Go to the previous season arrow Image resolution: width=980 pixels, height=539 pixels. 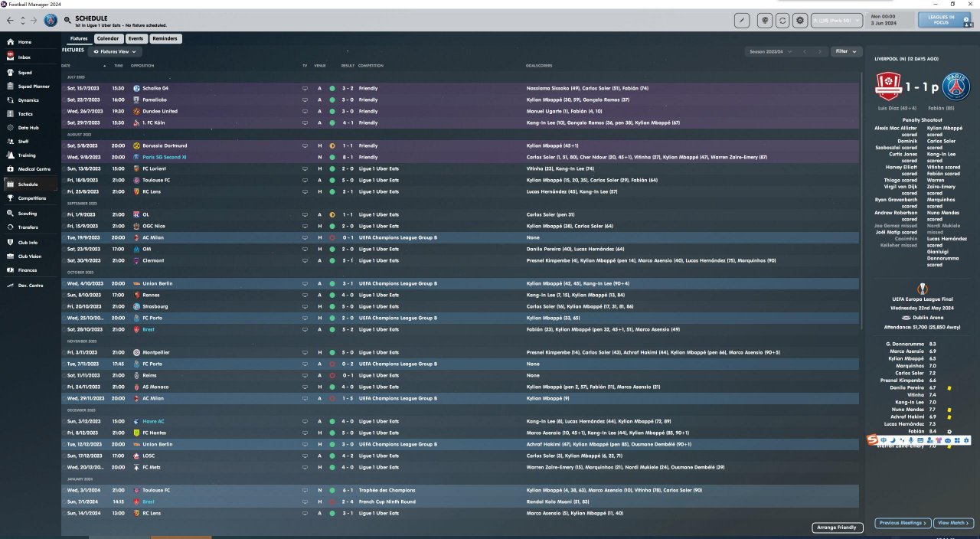804,51
